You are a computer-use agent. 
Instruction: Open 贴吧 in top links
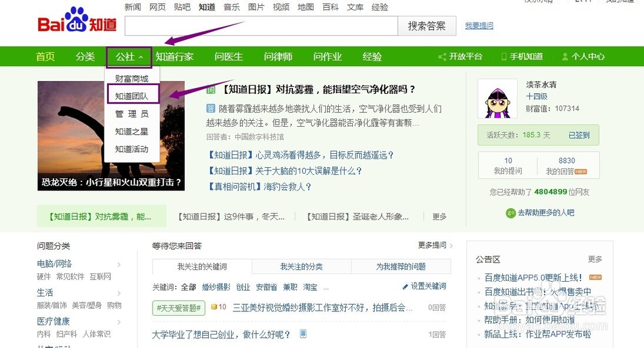point(182,7)
